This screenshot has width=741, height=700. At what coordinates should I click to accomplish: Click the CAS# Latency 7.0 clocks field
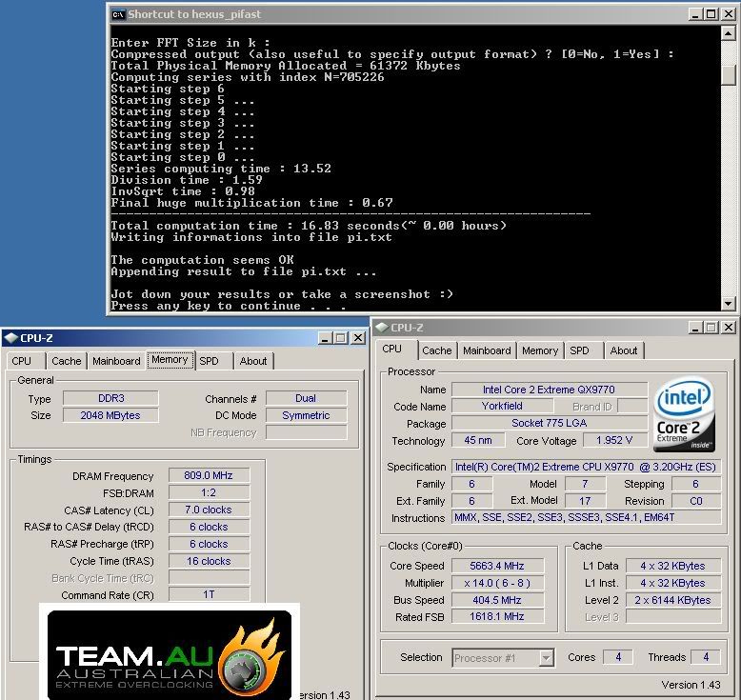[x=209, y=510]
